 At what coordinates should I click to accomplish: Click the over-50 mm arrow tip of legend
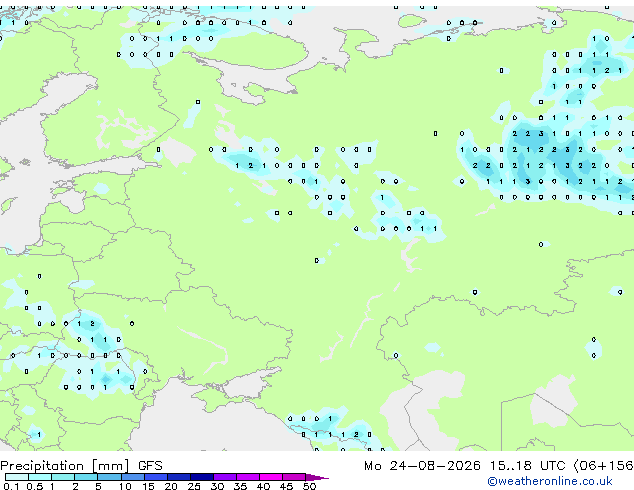click(x=317, y=477)
